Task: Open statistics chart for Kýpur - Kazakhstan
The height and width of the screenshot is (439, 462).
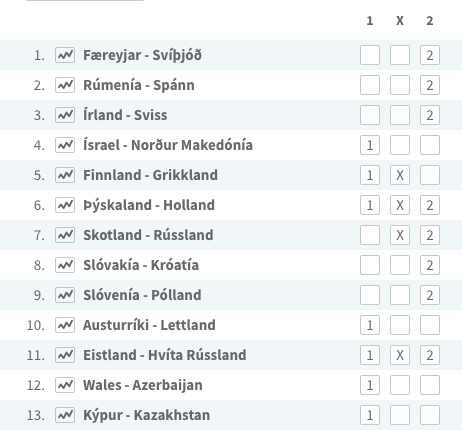Action: click(x=65, y=415)
